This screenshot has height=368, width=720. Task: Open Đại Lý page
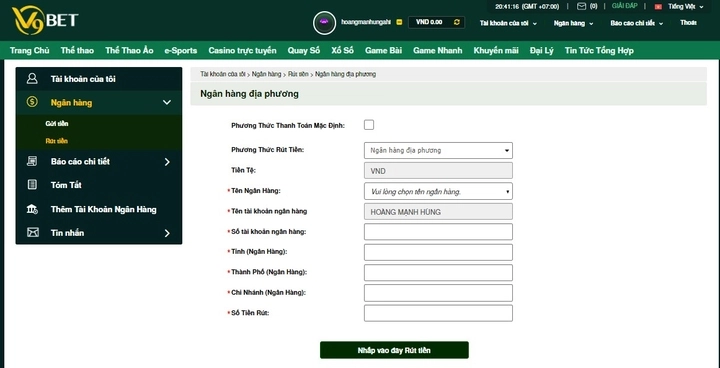(x=541, y=51)
